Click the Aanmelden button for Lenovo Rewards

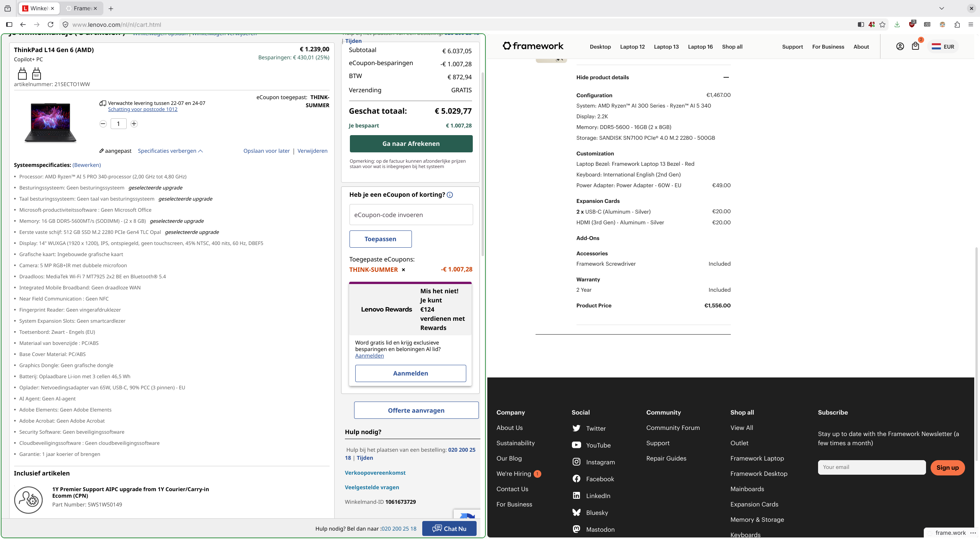[x=410, y=373]
